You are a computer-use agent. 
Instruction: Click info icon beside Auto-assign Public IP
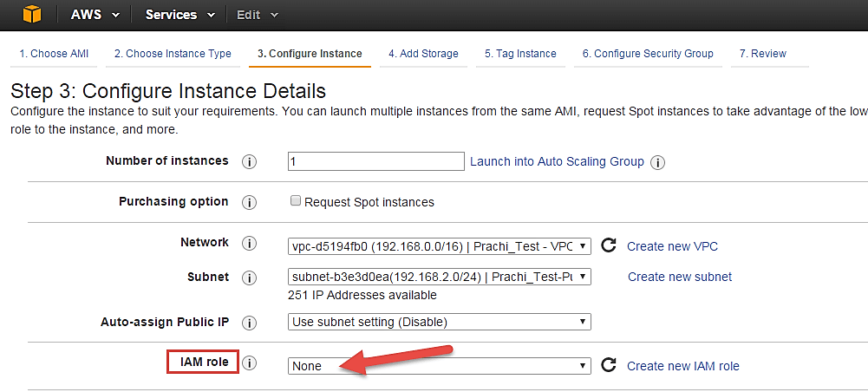pos(250,323)
